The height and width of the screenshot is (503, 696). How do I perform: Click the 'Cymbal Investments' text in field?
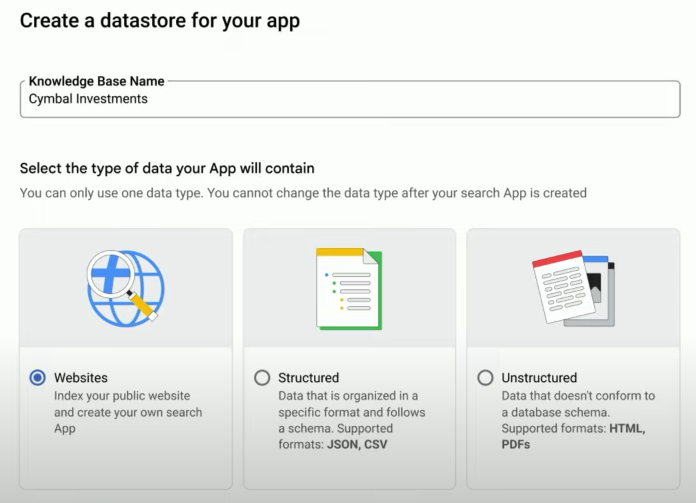click(x=88, y=99)
